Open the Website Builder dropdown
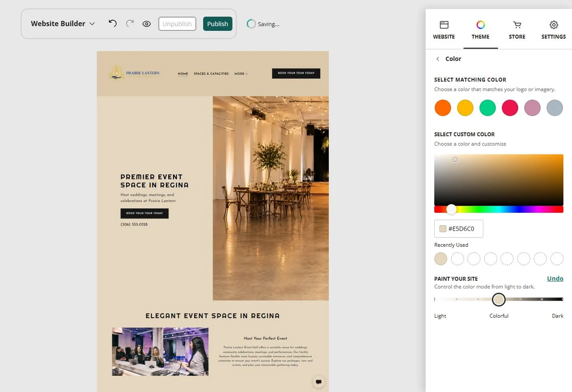Viewport: 572px width, 392px height. point(63,23)
